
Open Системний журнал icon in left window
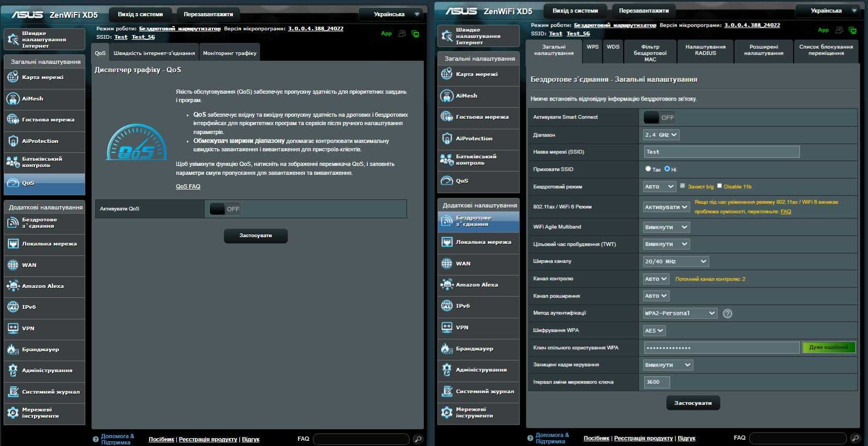click(x=13, y=392)
